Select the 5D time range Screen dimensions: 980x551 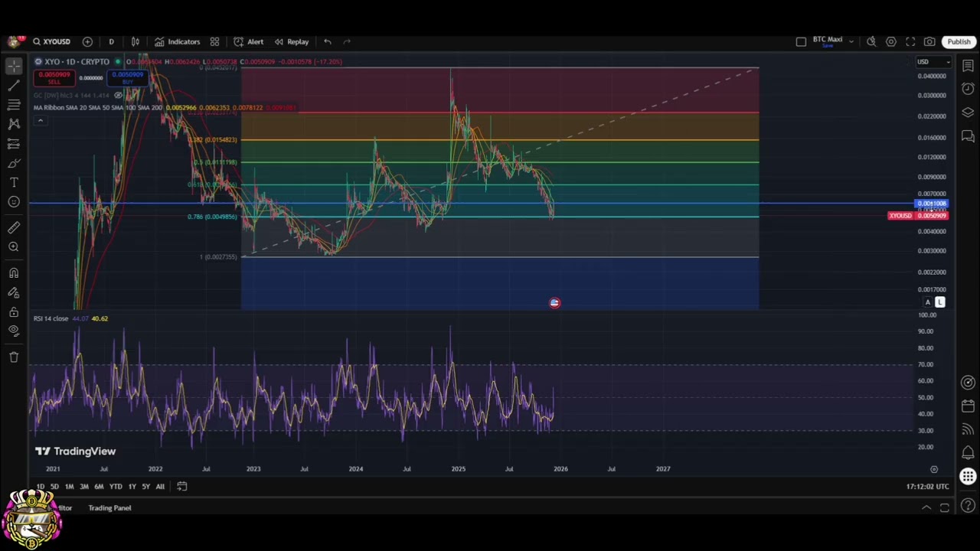point(54,487)
